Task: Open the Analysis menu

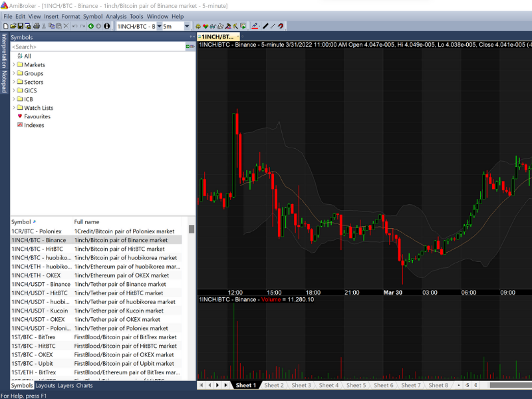Action: (116, 16)
